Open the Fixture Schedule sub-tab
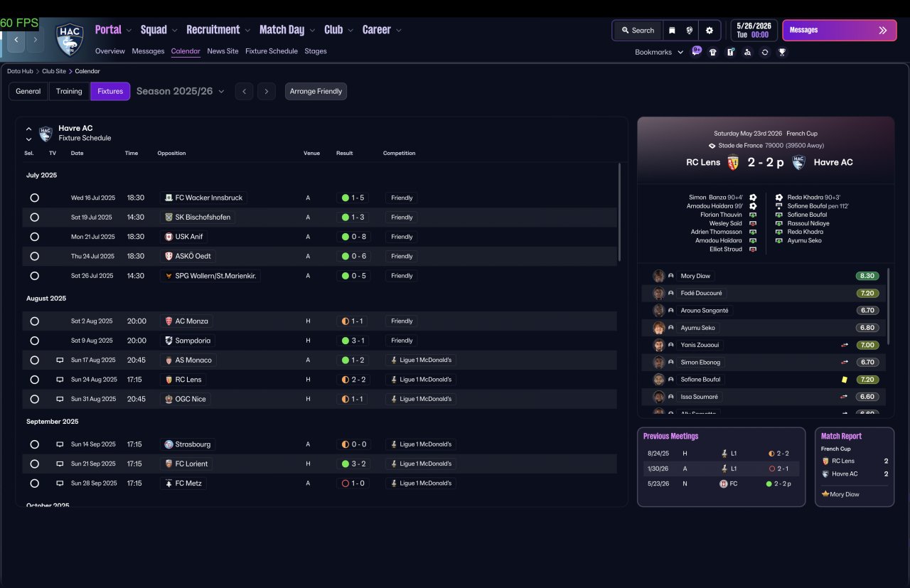The width and height of the screenshot is (910, 588). tap(272, 51)
